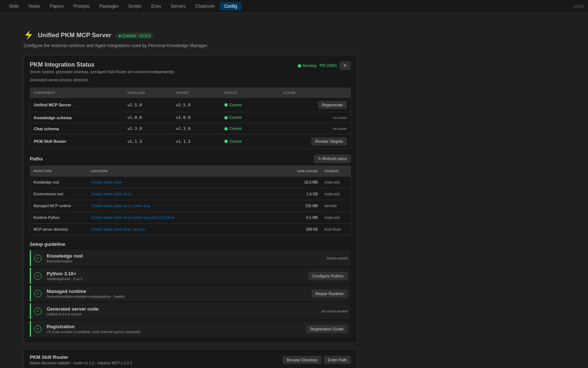
Task: Open the /home/demo/pkm-envs/pkm-mcp path link
Action: pos(120,206)
